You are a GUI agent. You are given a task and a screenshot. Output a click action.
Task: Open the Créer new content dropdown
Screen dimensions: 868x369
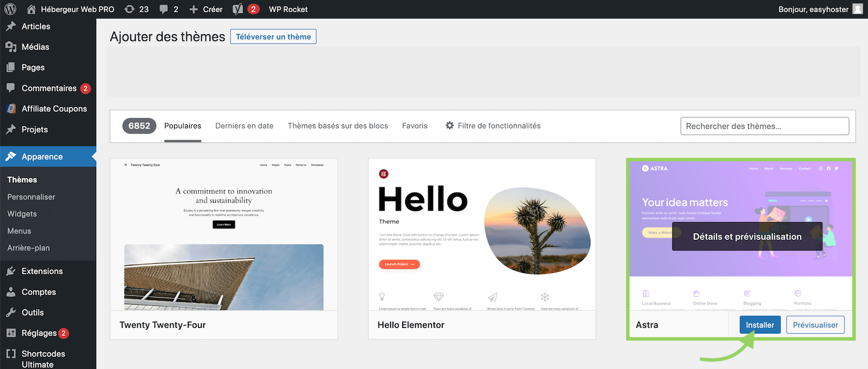pos(206,9)
